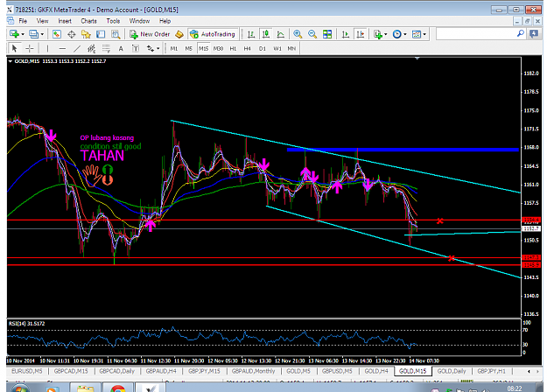547x392 pixels.
Task: Switch to the GOLD,H4 chart tab
Action: [x=376, y=371]
